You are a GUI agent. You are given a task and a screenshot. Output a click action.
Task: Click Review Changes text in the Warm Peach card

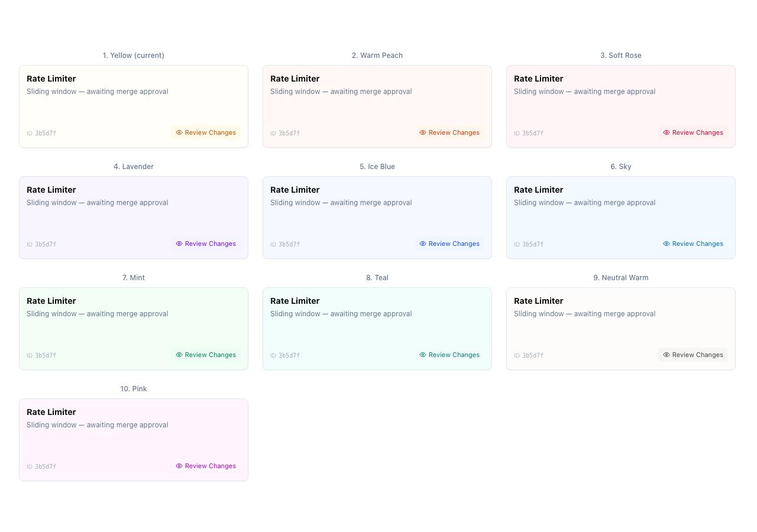[454, 132]
